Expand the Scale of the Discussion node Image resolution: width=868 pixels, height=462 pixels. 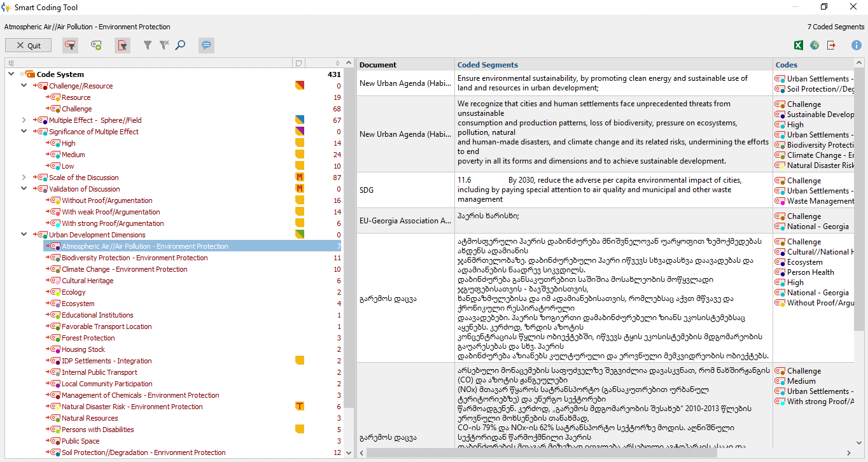(24, 178)
